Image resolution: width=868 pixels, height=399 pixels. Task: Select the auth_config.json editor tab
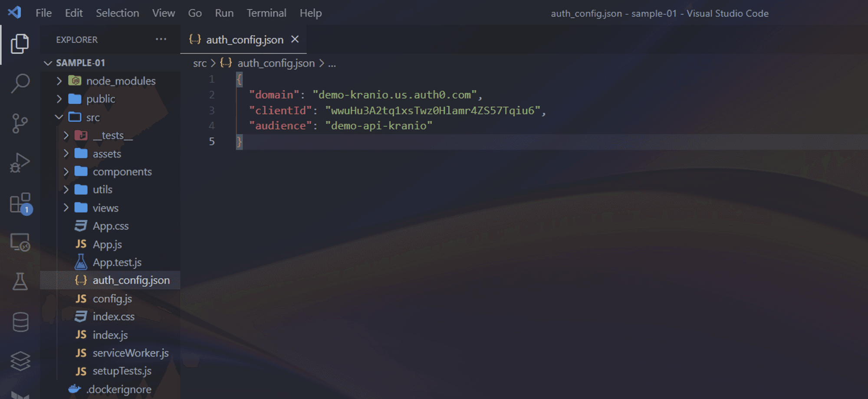click(x=244, y=40)
